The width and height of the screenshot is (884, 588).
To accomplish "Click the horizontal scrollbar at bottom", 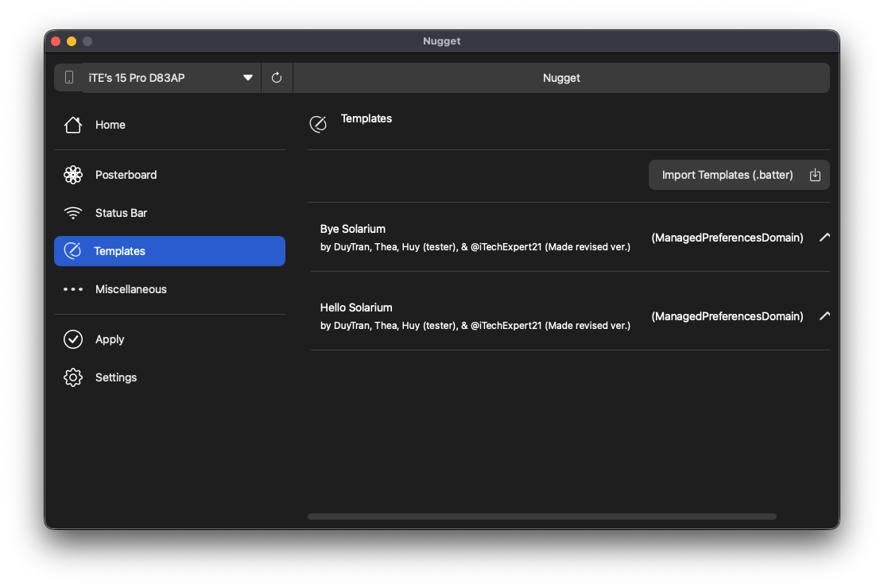I will click(542, 516).
